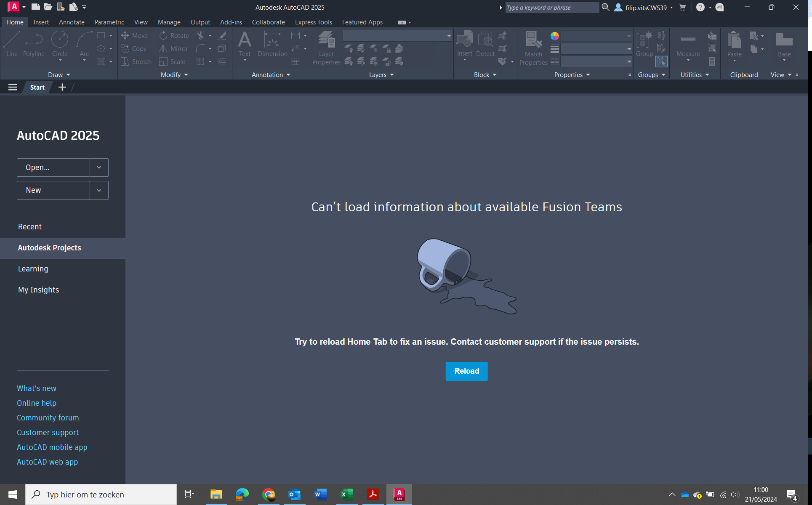The height and width of the screenshot is (505, 812).
Task: Open the layer selection combo box
Action: pos(397,36)
